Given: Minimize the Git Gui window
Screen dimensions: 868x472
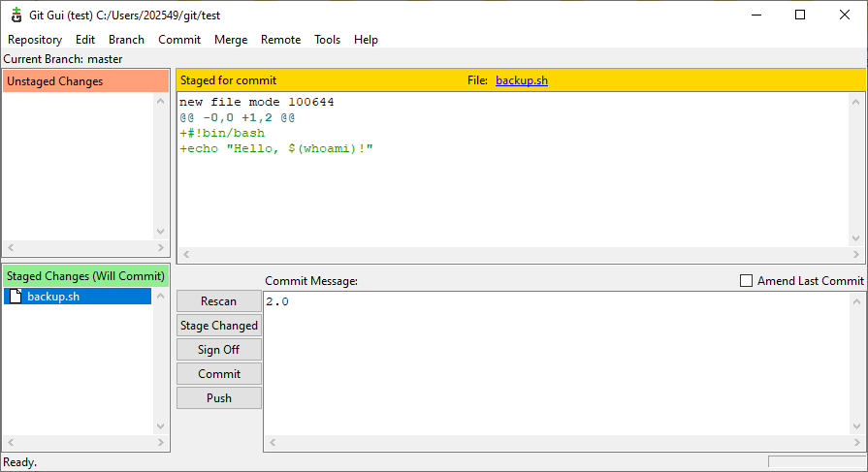Looking at the screenshot, I should point(756,15).
